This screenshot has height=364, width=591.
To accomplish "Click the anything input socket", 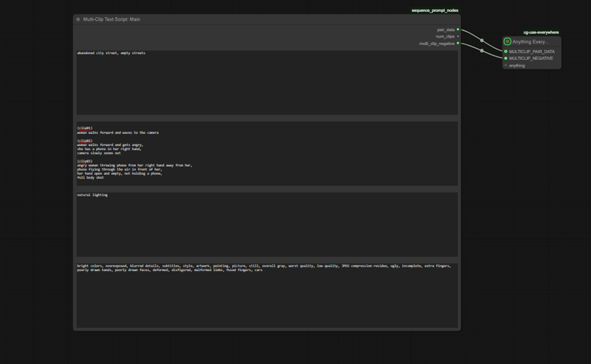I will 506,66.
